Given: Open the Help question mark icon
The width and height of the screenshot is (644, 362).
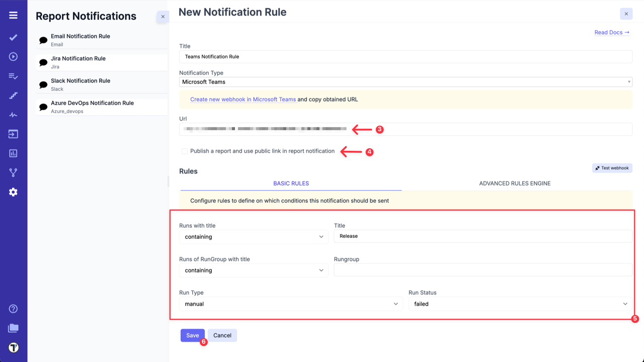Looking at the screenshot, I should [x=13, y=308].
